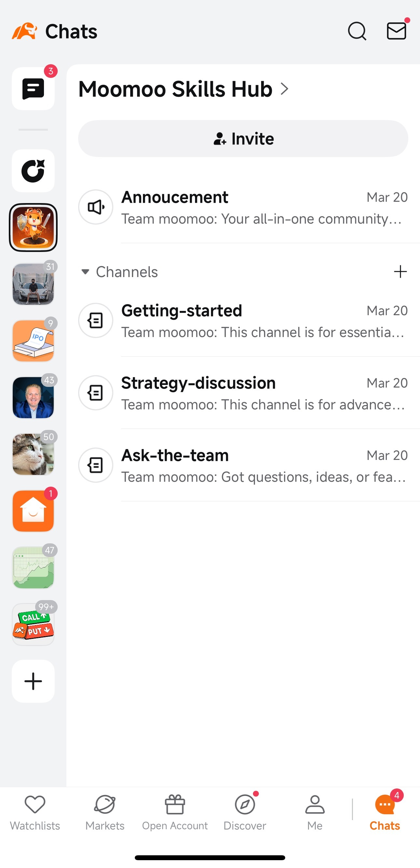Select the Chats tab in bottom bar
Screen dimensions: 420x868
[x=385, y=813]
